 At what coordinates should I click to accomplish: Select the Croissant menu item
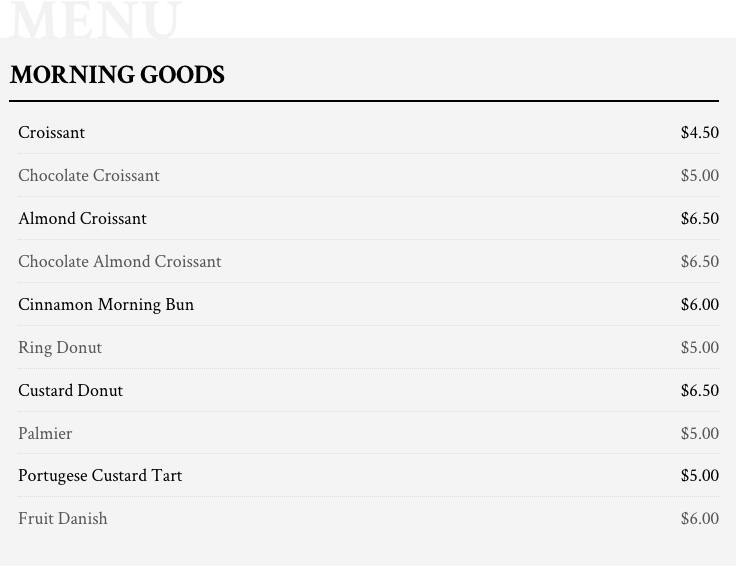(52, 132)
